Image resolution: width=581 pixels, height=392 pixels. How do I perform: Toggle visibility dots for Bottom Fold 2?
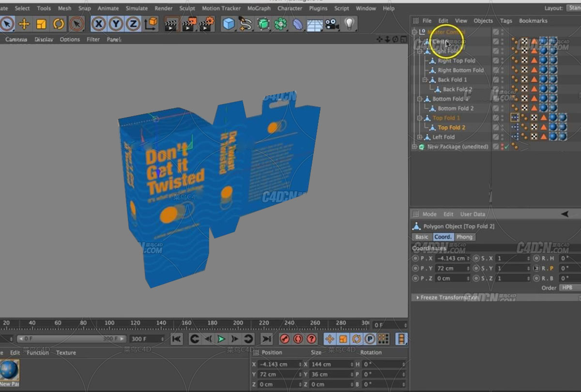(x=502, y=108)
